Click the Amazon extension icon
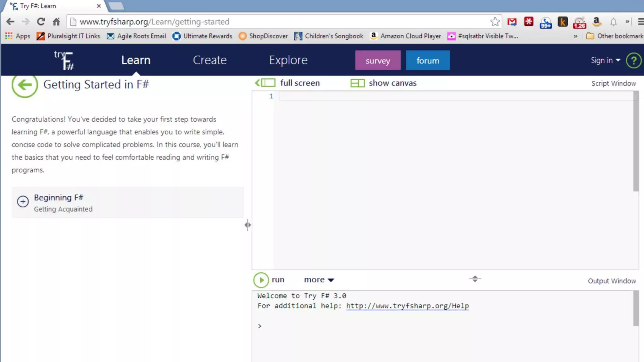This screenshot has height=362, width=644. click(x=596, y=22)
